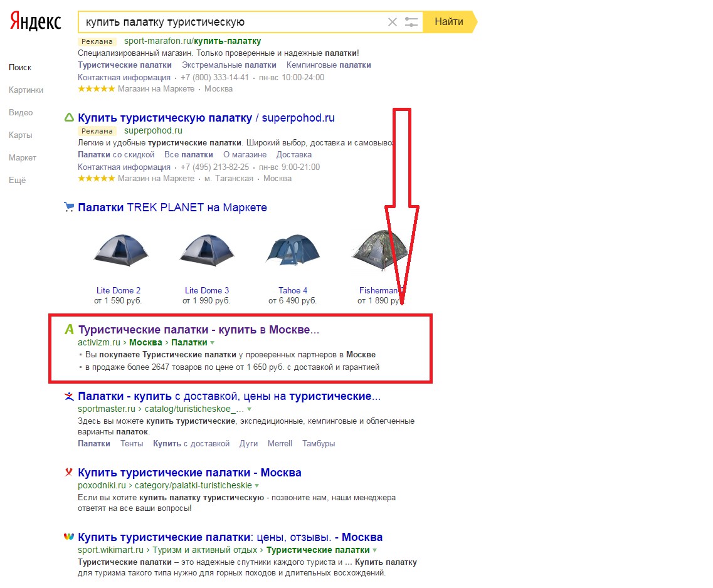Switch to Маркет search section
Image resolution: width=713 pixels, height=588 pixels.
[23, 158]
